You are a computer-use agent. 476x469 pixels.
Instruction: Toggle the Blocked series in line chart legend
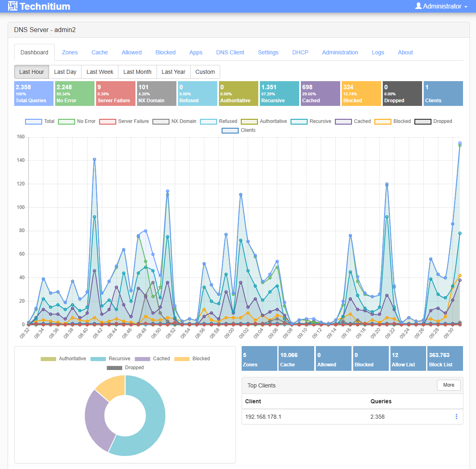tap(392, 121)
